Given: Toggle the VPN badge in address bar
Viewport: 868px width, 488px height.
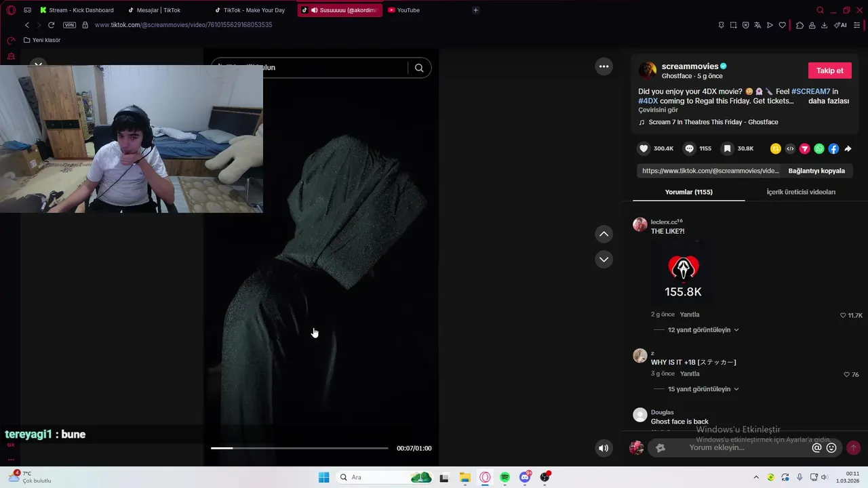Looking at the screenshot, I should click(69, 25).
